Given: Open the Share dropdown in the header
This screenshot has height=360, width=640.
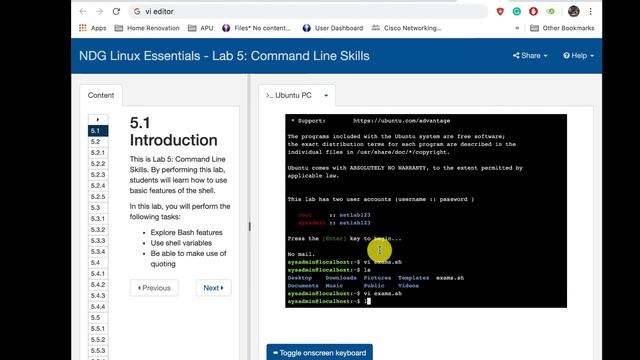Looking at the screenshot, I should (530, 56).
